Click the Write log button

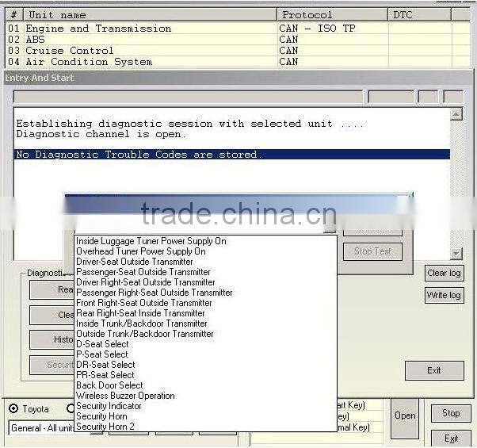444,296
